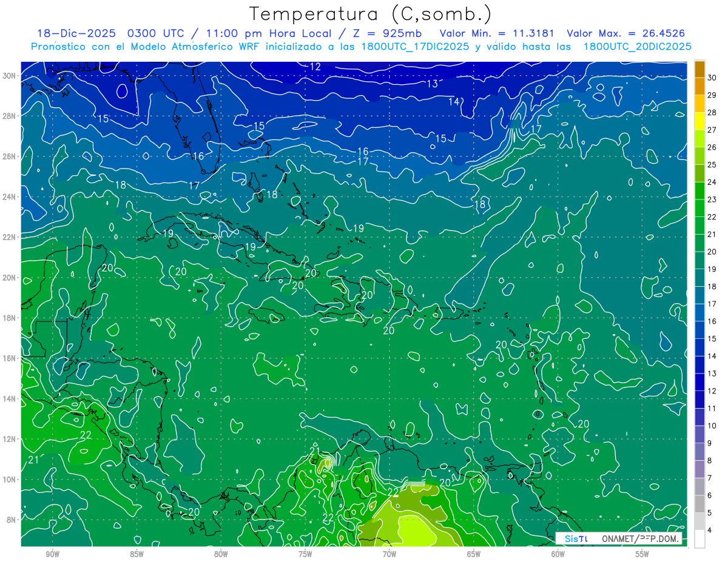The width and height of the screenshot is (728, 562).
Task: Click the 24N latitude axis label
Action: (9, 196)
